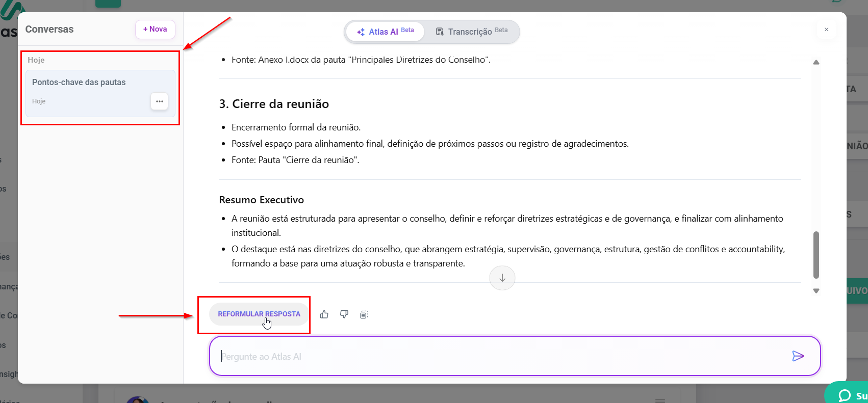Click the hamburger menu icon below the dialog
The width and height of the screenshot is (868, 403).
click(x=660, y=400)
